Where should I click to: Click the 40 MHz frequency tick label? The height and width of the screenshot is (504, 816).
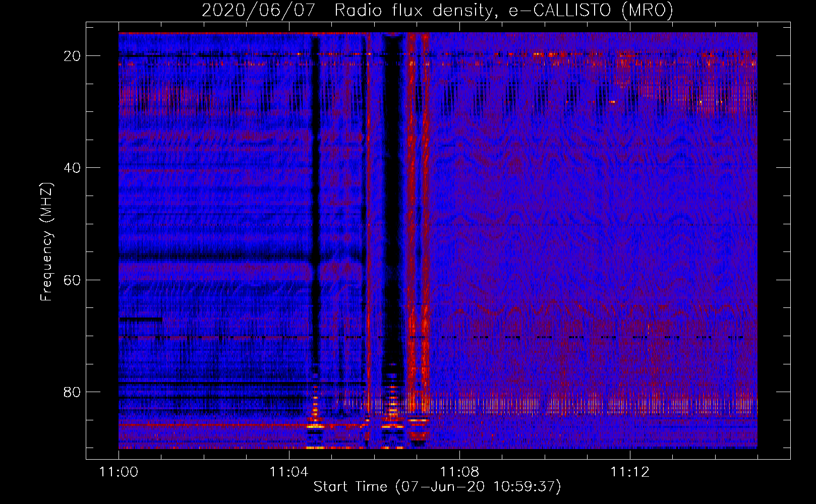[72, 168]
